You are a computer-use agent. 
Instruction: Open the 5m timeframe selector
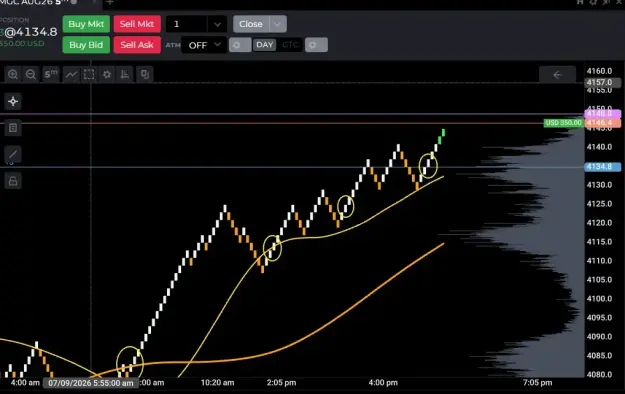click(x=51, y=74)
